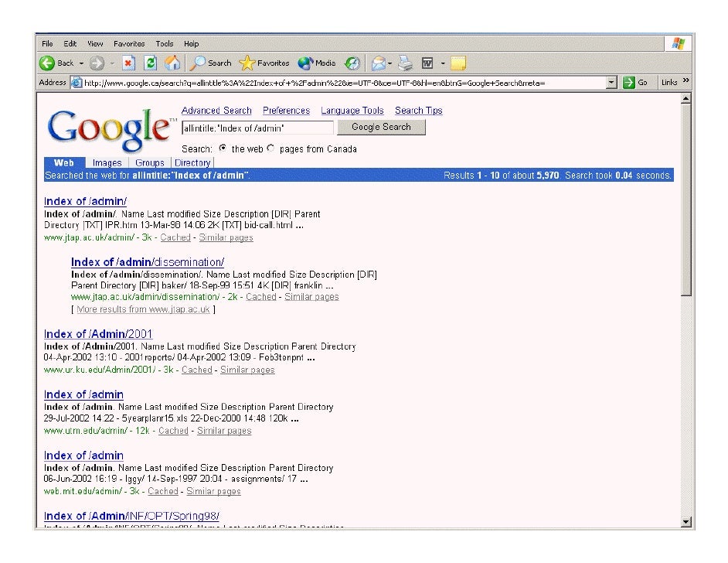The height and width of the screenshot is (563, 728).
Task: Open the Language Tools link
Action: point(352,111)
